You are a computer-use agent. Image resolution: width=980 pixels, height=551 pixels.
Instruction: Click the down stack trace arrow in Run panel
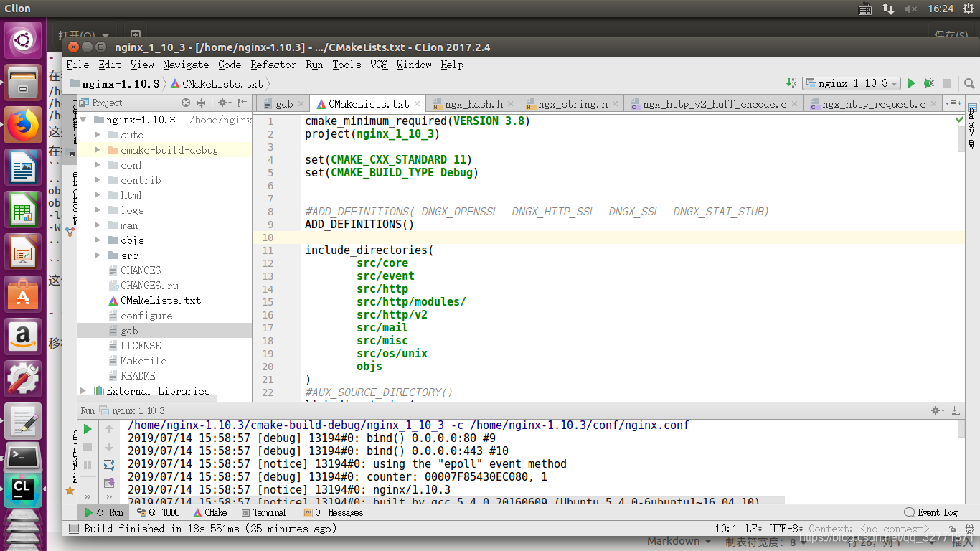click(x=109, y=447)
